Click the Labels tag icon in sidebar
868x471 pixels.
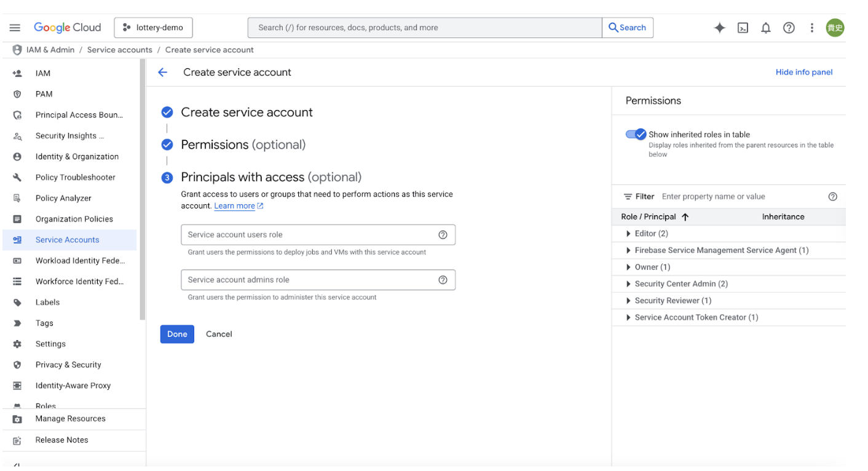click(17, 303)
